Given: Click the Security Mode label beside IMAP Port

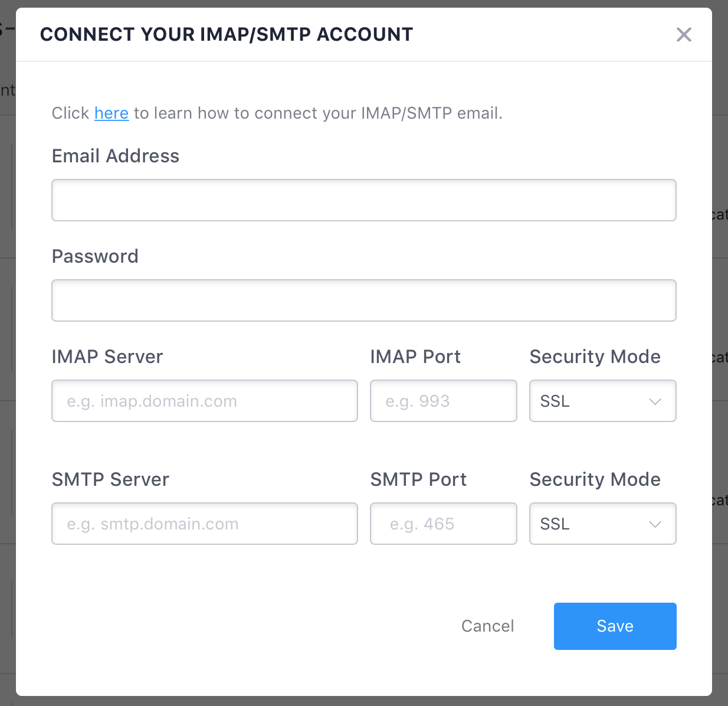Looking at the screenshot, I should pyautogui.click(x=595, y=357).
